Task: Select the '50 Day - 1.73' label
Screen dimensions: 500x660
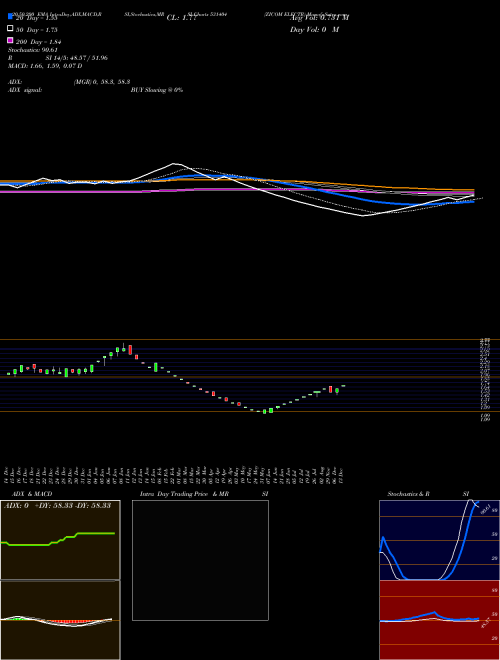Action: point(37,30)
